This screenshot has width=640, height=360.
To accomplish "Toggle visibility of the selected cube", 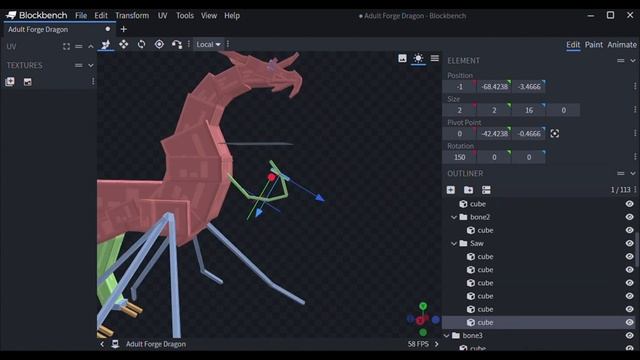I will [x=629, y=322].
